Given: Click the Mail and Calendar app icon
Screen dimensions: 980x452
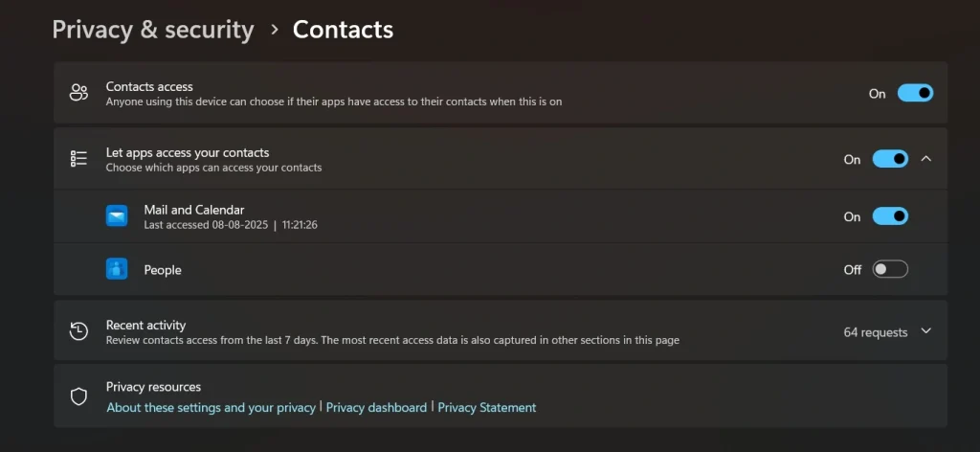Looking at the screenshot, I should click(117, 216).
